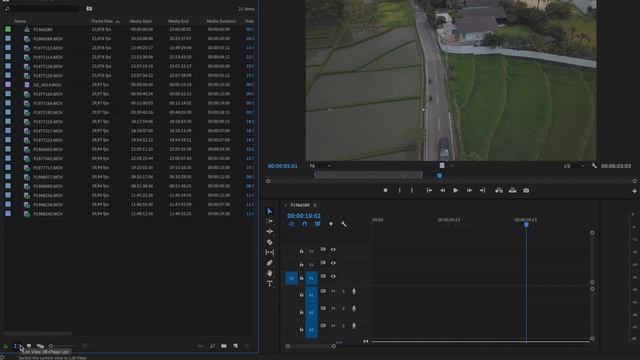Viewport: 640px width, 360px height.
Task: Click the project panel search field
Action: click(41, 9)
